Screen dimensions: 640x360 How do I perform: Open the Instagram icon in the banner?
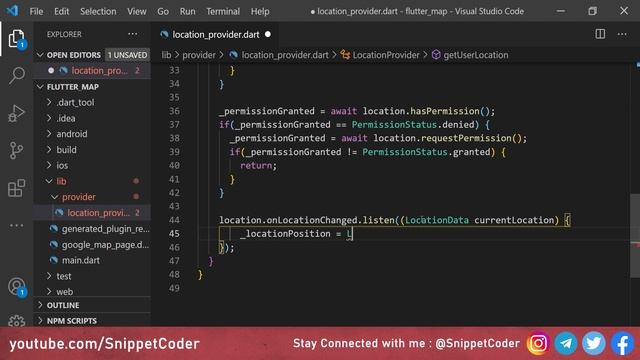click(x=538, y=343)
